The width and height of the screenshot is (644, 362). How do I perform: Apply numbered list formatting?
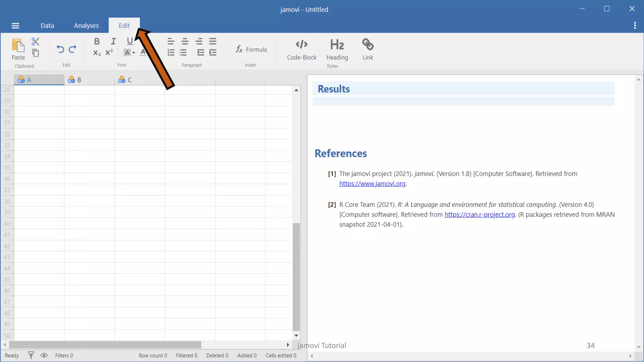click(171, 52)
